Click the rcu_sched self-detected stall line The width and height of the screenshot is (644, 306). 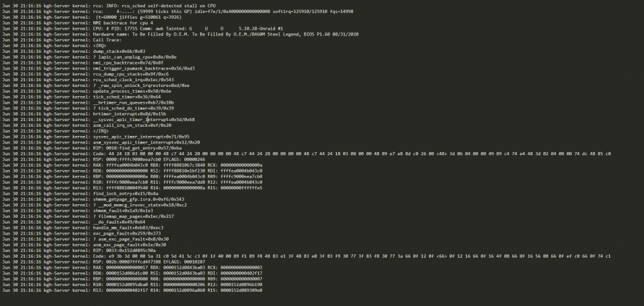click(x=109, y=6)
